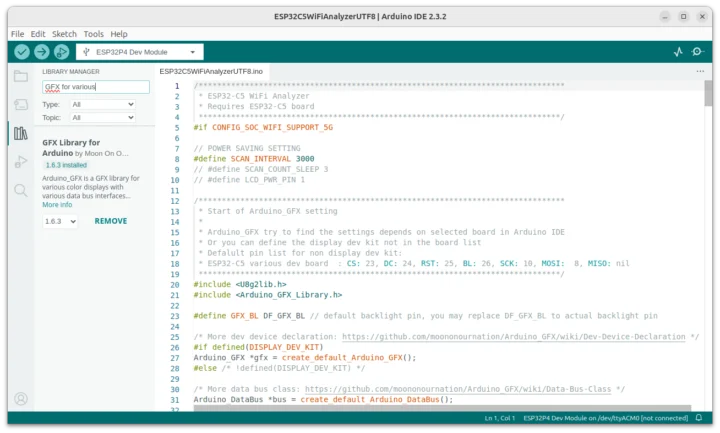720x433 pixels.
Task: Open the library Type filter dropdown
Action: tap(102, 104)
